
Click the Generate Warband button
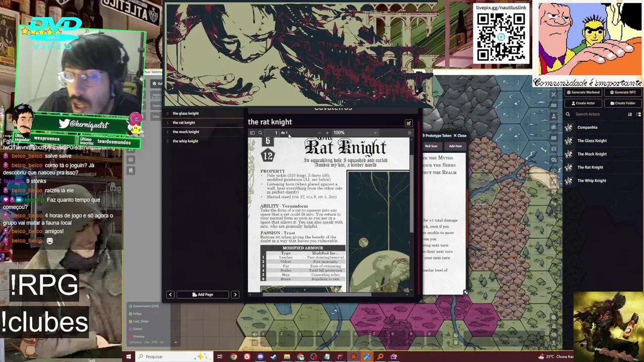click(x=583, y=93)
